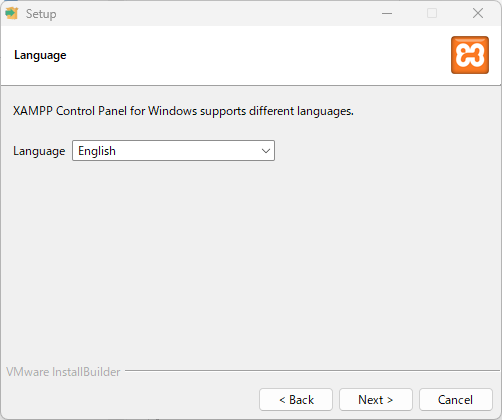Click the grayed-out maximize button

432,14
